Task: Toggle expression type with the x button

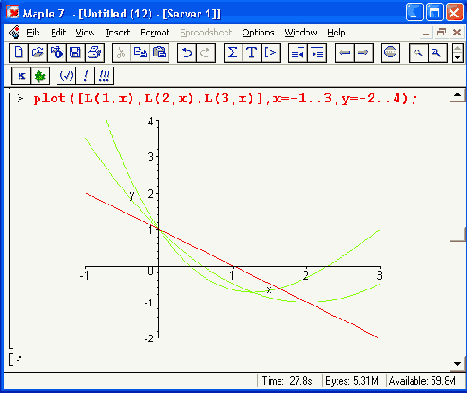Action: pyautogui.click(x=21, y=76)
